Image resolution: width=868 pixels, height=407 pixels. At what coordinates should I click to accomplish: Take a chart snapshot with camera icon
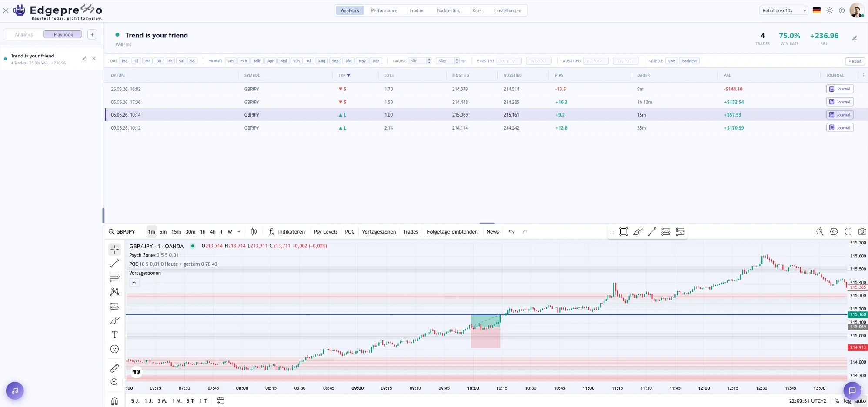[x=862, y=232]
